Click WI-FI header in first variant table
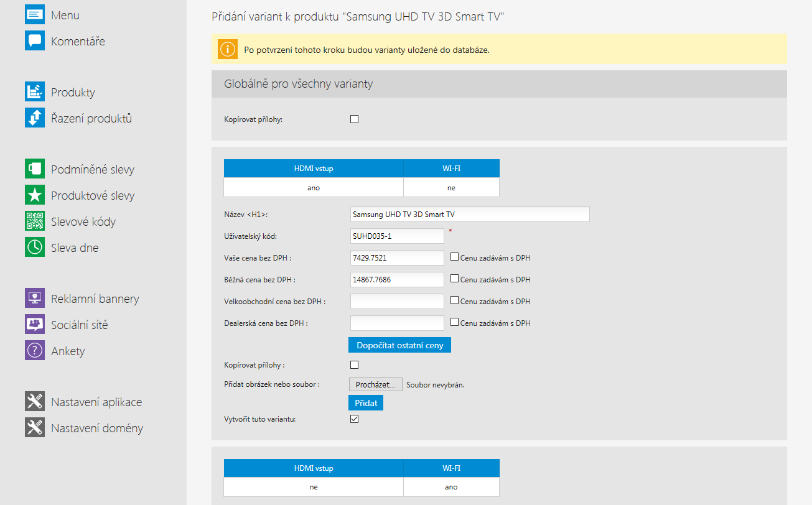The image size is (812, 505). point(451,169)
